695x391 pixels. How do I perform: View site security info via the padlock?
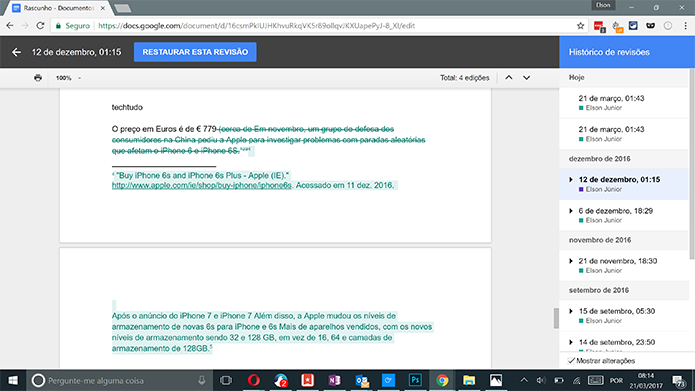pyautogui.click(x=58, y=26)
